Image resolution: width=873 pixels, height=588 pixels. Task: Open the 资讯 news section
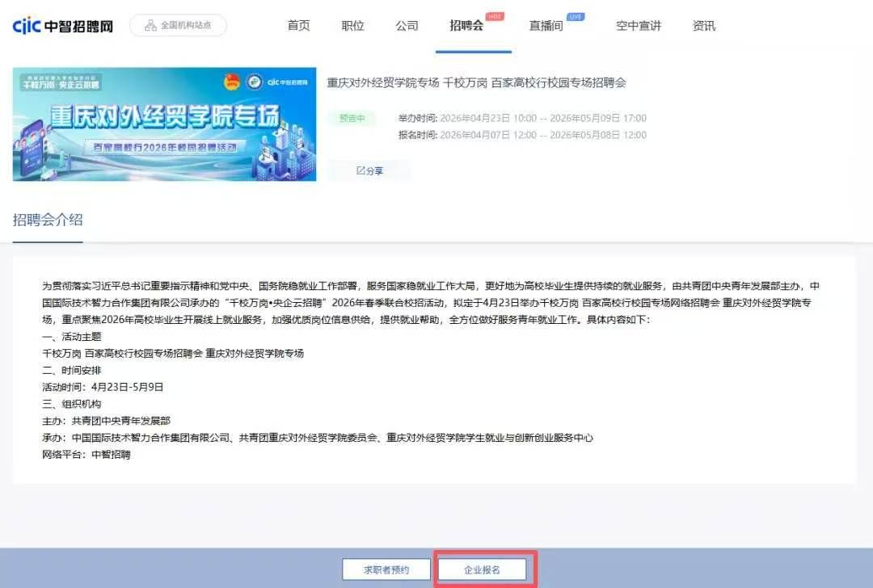click(704, 26)
